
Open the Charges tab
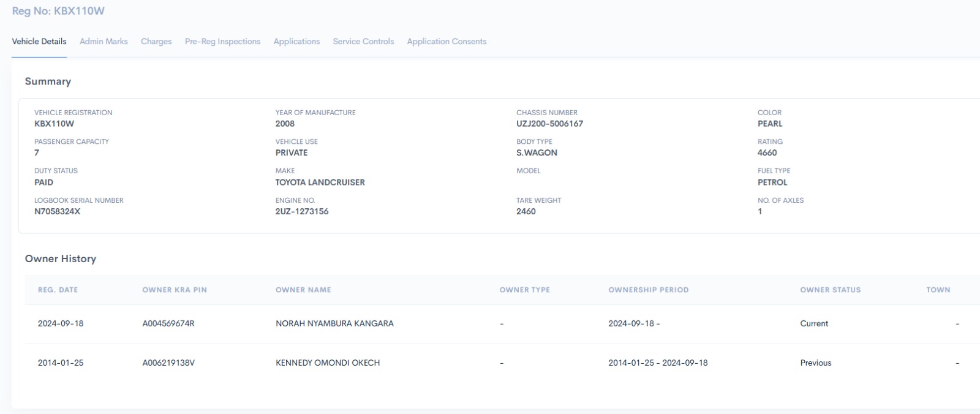156,42
